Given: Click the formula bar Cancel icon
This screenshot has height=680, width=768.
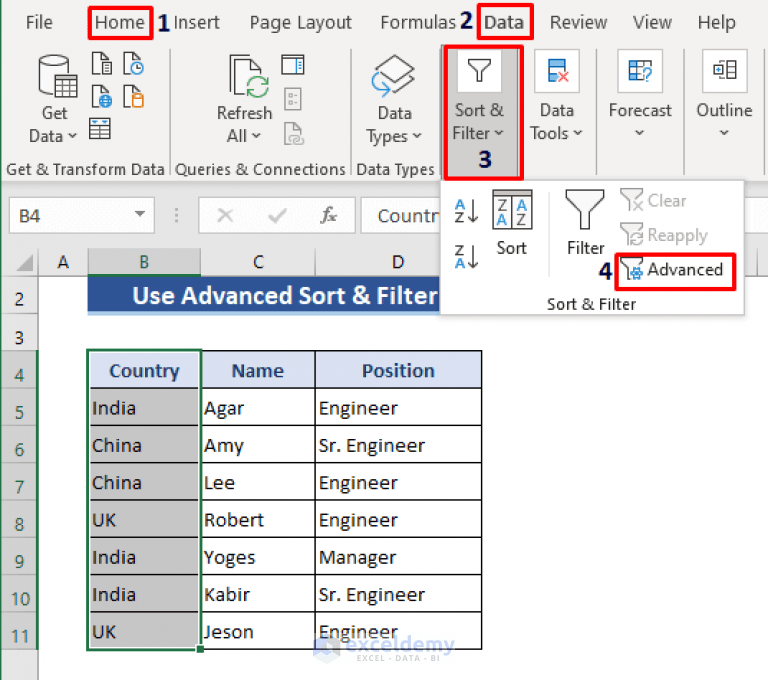Looking at the screenshot, I should [x=225, y=215].
